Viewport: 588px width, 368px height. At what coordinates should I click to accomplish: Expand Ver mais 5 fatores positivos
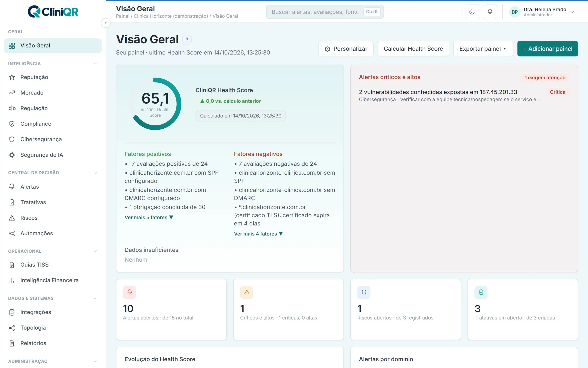[149, 217]
